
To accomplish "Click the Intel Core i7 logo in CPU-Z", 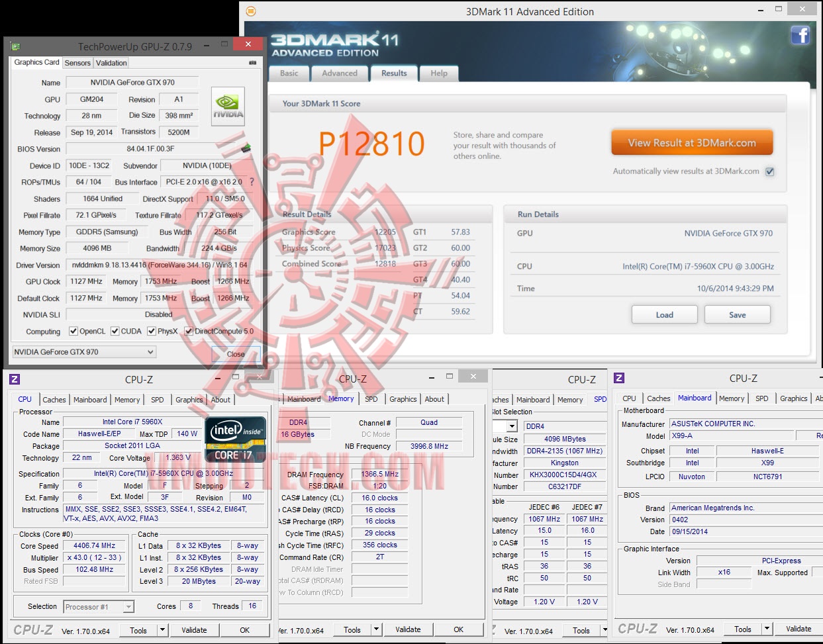I will 236,439.
